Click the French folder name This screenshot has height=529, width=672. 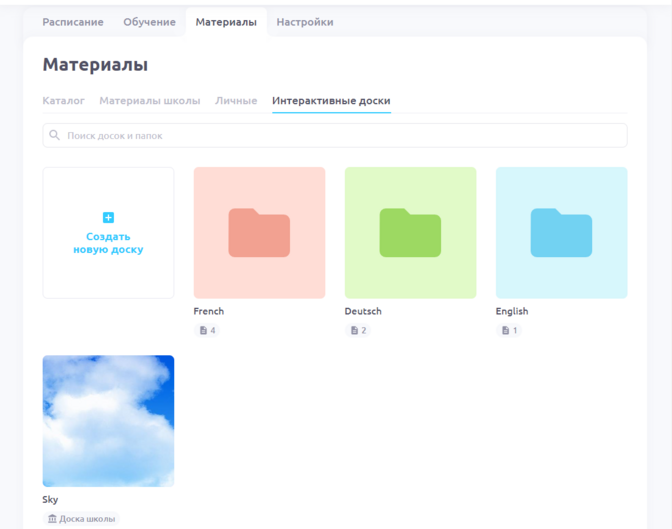[x=209, y=311]
